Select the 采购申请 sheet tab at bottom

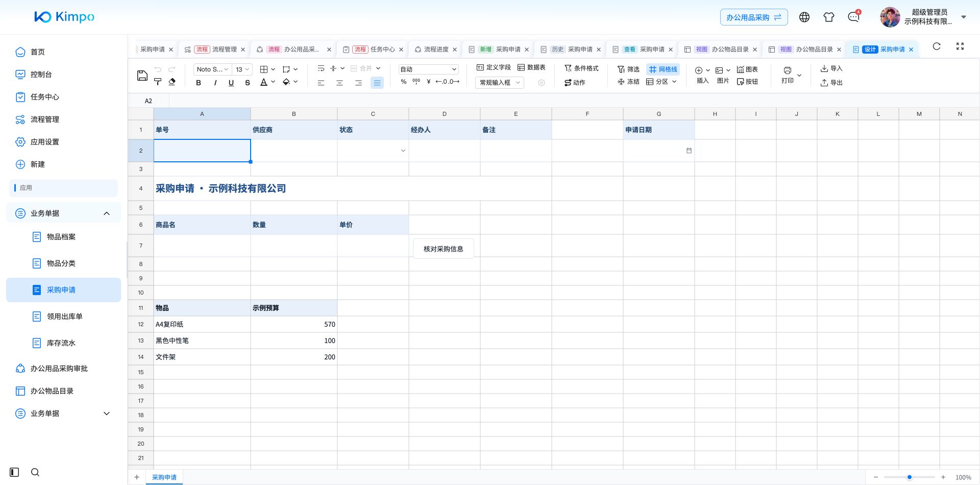coord(164,477)
